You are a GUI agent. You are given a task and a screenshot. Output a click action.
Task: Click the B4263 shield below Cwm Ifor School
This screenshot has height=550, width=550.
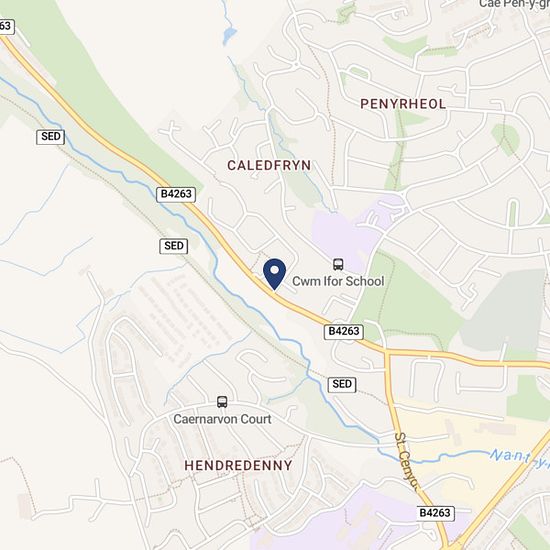[x=343, y=332]
